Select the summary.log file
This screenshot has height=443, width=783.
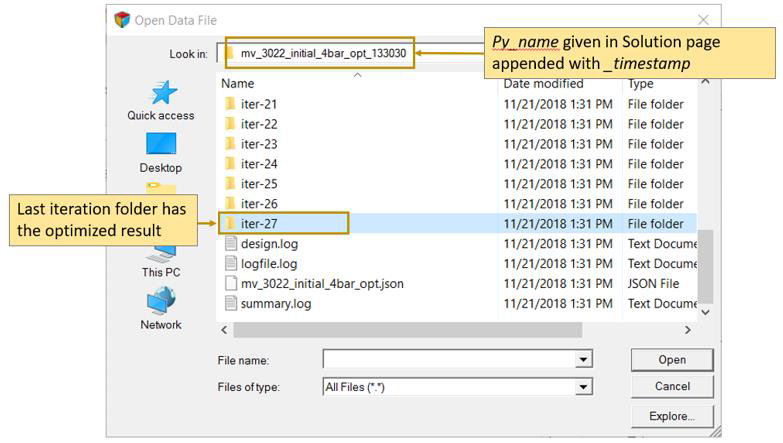(275, 303)
